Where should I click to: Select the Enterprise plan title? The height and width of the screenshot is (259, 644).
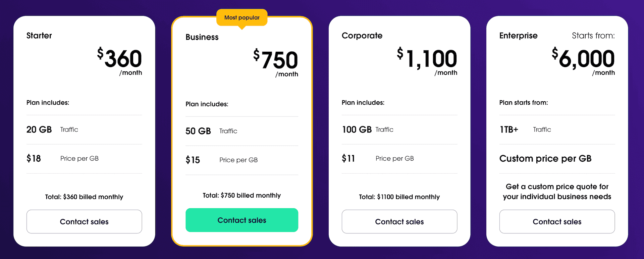point(518,36)
